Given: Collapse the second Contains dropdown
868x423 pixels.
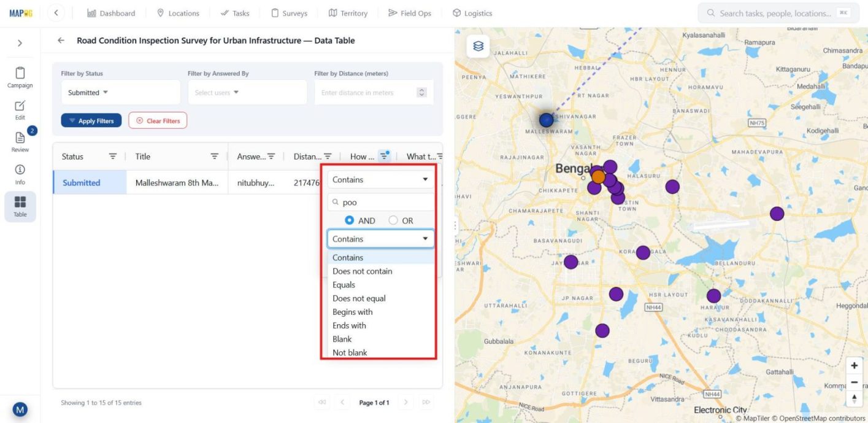Looking at the screenshot, I should coord(380,239).
